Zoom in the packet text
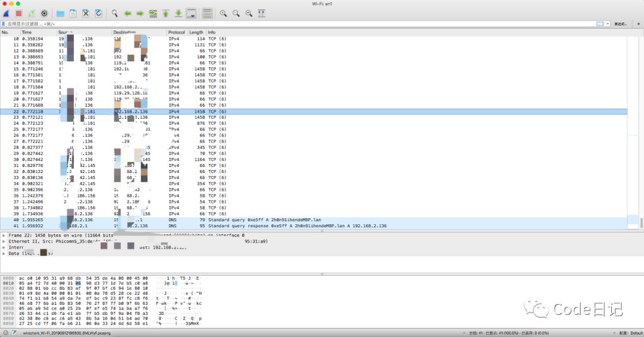Screen dimensions: 644x337 223,14
